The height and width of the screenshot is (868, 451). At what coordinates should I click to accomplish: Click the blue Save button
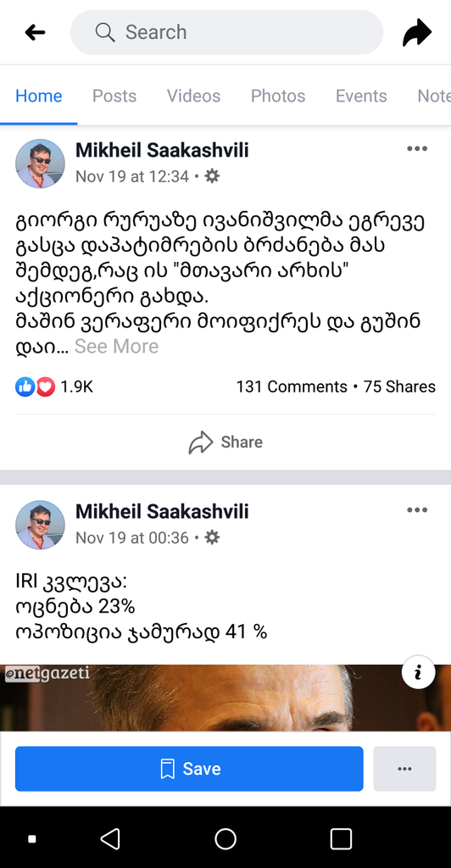pos(189,769)
